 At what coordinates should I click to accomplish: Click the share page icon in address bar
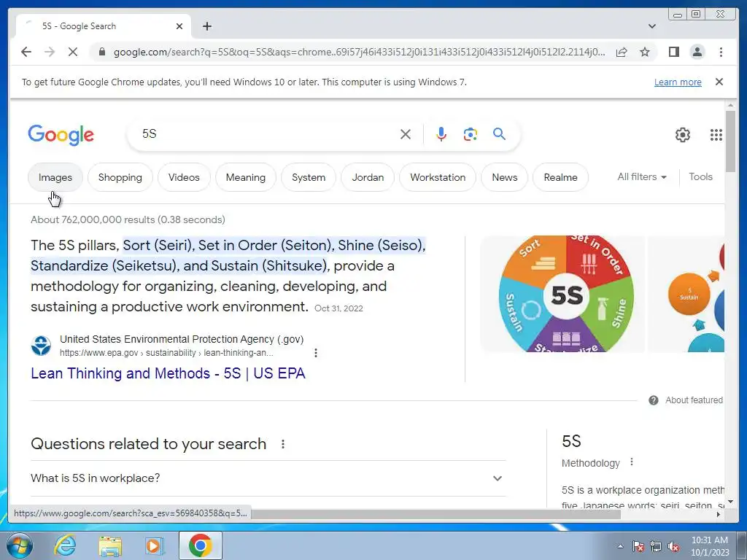click(622, 52)
